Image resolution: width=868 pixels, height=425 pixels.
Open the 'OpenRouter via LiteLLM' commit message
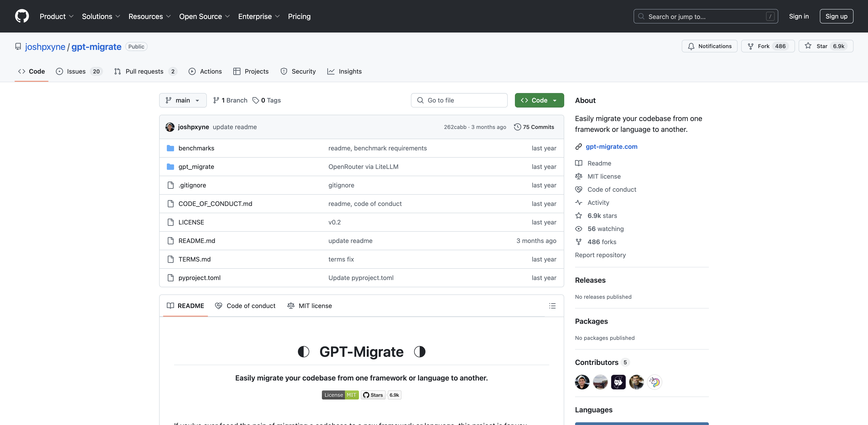(363, 167)
